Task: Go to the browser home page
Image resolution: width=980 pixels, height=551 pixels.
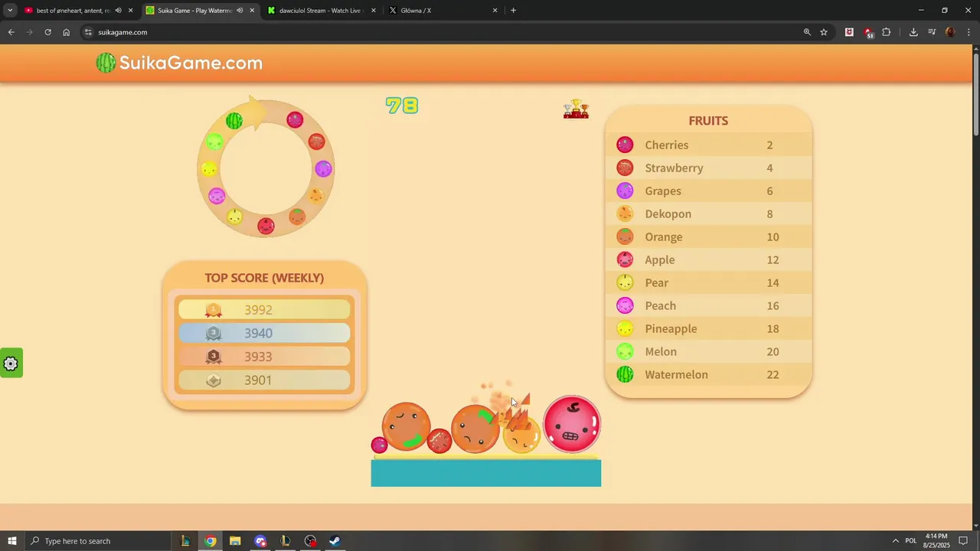Action: tap(66, 32)
